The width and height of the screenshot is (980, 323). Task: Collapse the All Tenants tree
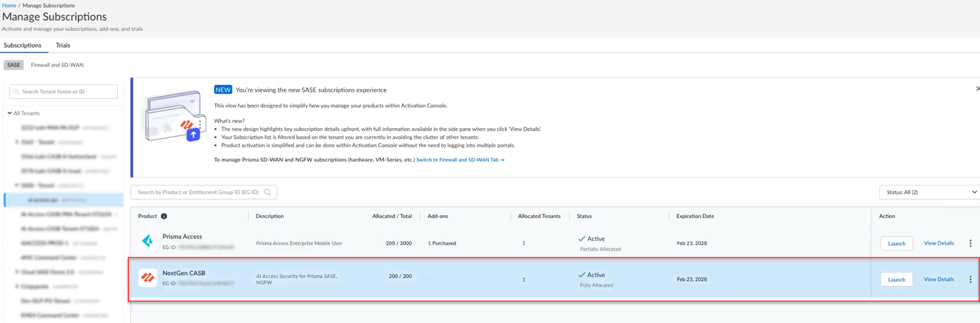coord(9,113)
